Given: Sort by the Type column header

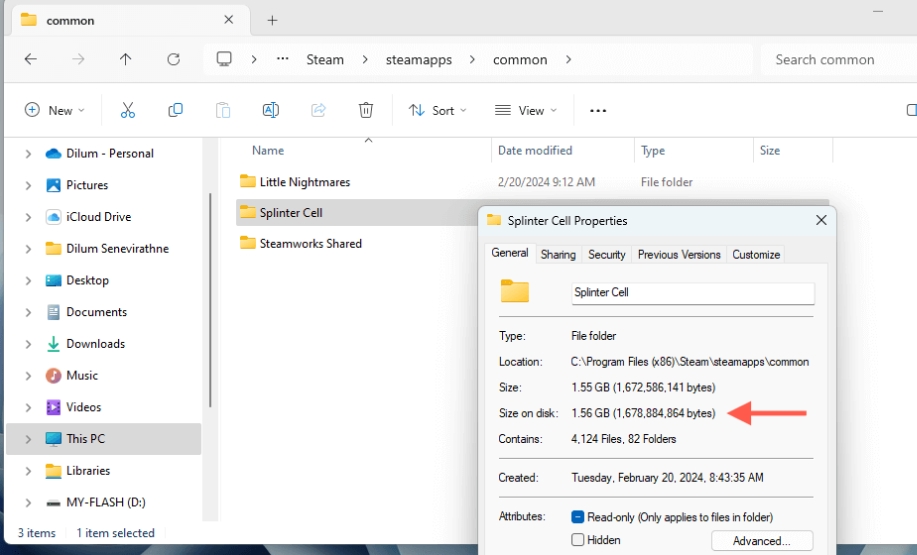Looking at the screenshot, I should [653, 150].
